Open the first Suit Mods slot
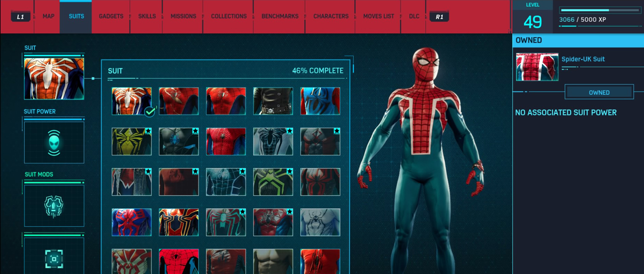The image size is (644, 274). 54,205
